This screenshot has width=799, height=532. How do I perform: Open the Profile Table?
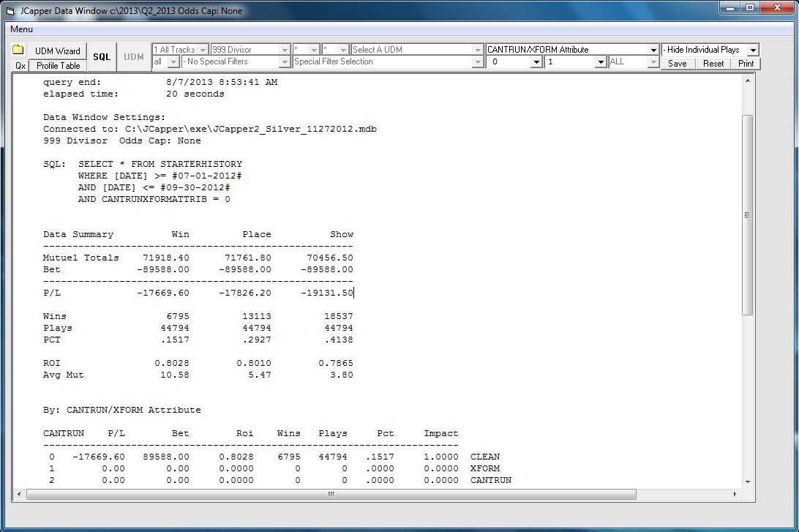[58, 66]
